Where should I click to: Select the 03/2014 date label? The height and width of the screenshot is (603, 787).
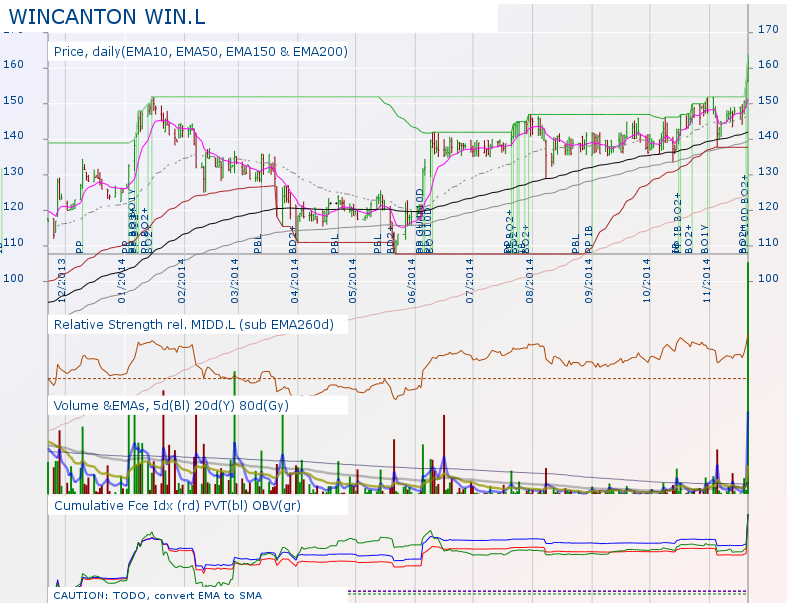point(234,280)
